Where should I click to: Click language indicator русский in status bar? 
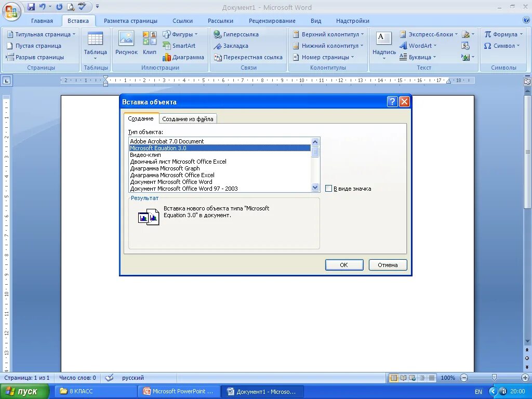click(x=133, y=378)
